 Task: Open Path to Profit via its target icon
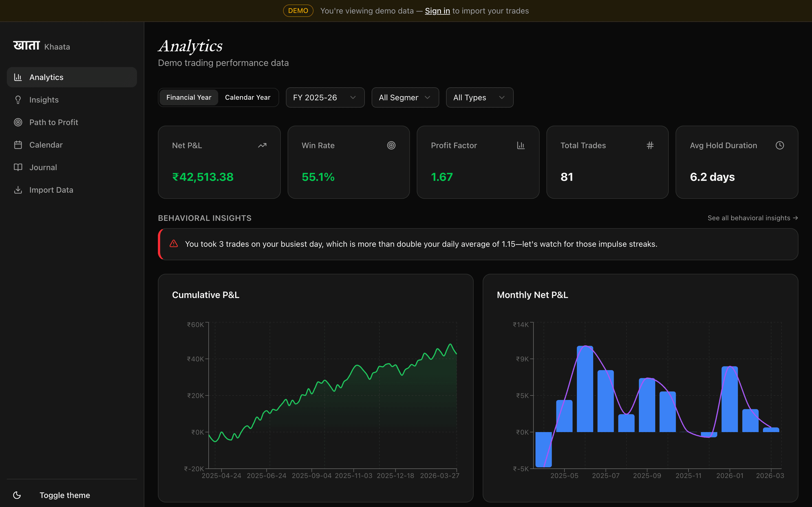tap(18, 122)
